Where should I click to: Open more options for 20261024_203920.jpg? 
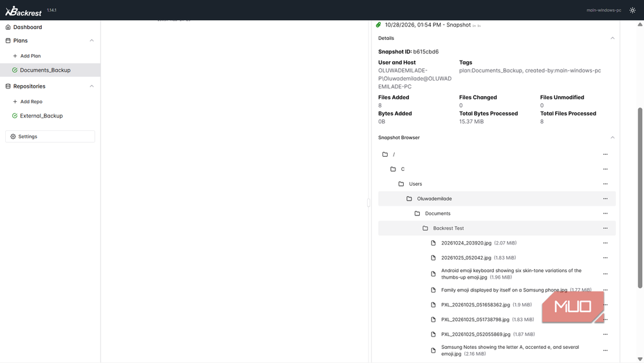pyautogui.click(x=605, y=243)
